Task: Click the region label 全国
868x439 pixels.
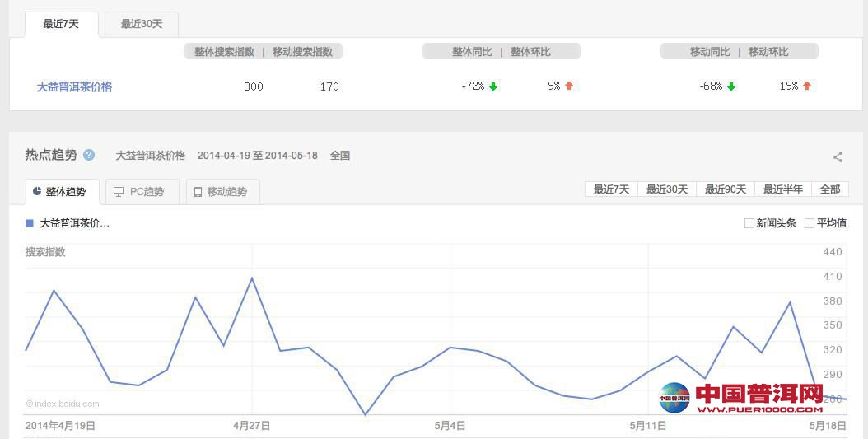Action: 340,156
